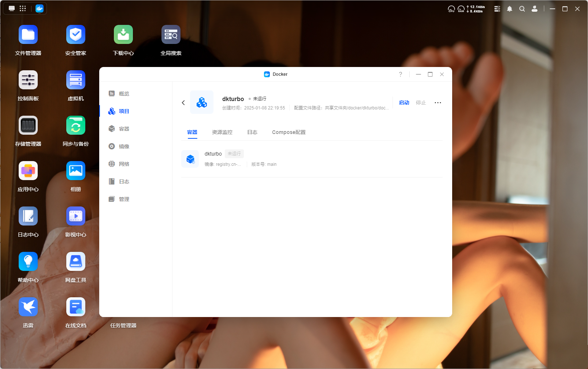Open 网盘工具 desktop app
Image resolution: width=588 pixels, height=369 pixels.
[x=76, y=262]
